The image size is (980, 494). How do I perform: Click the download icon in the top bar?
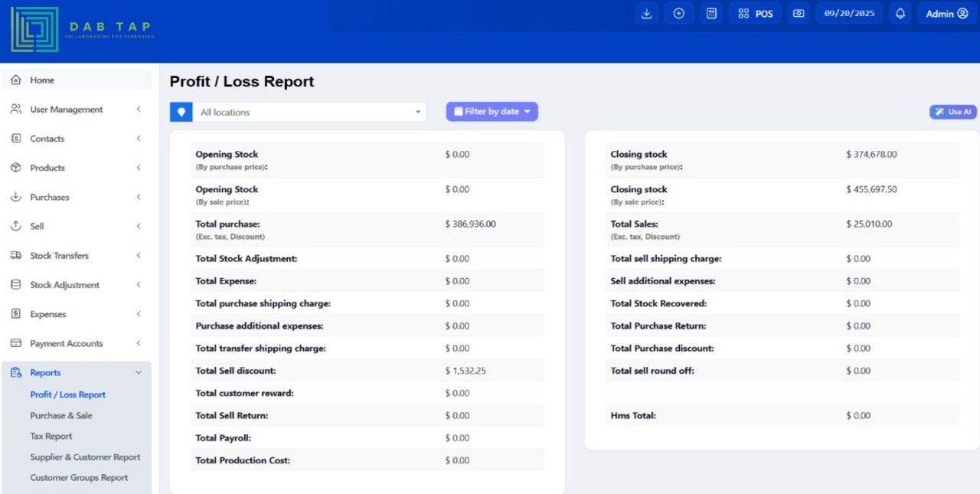pos(646,14)
